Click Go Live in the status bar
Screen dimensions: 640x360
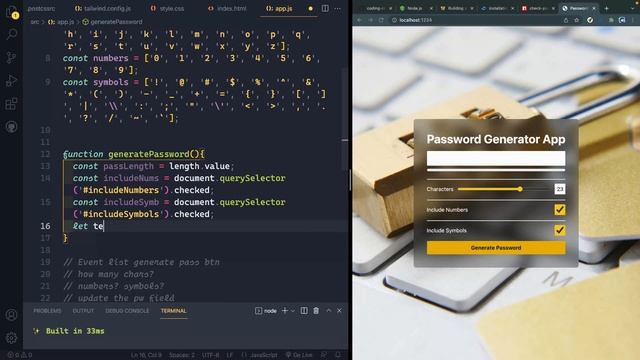(x=299, y=355)
